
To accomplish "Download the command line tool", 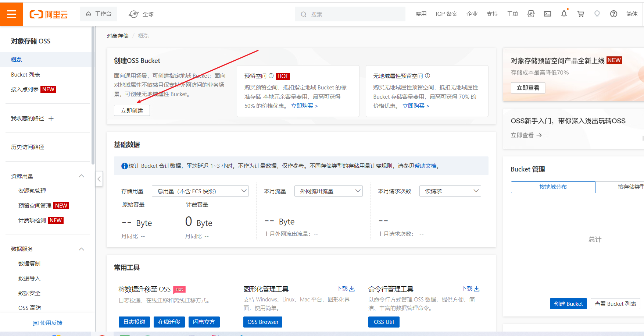I will point(471,289).
